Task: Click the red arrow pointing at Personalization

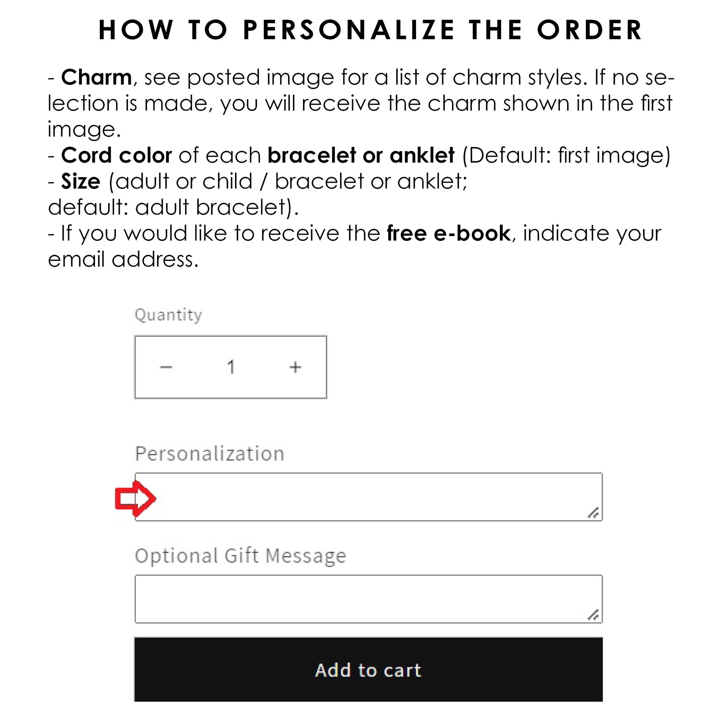Action: coord(135,499)
